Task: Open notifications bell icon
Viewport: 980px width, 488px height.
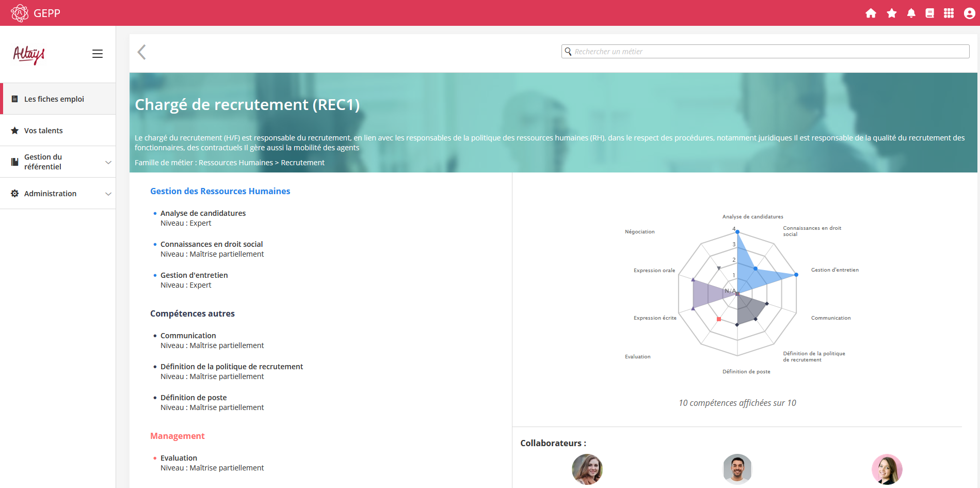Action: tap(911, 13)
